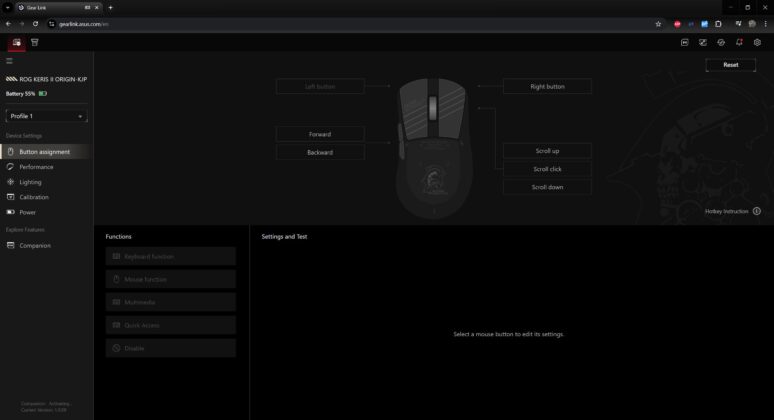774x420 pixels.
Task: Choose Disable in Functions list
Action: (x=170, y=348)
